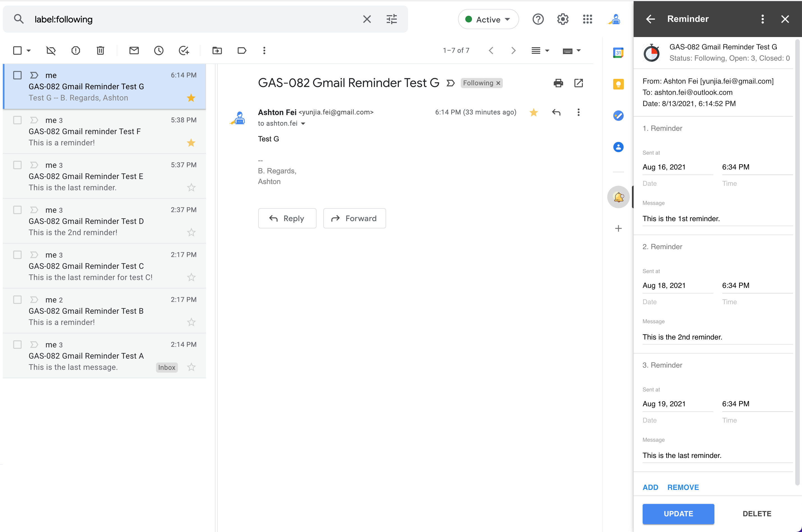802x532 pixels.
Task: Open Reminder panel three-dot menu
Action: click(762, 19)
